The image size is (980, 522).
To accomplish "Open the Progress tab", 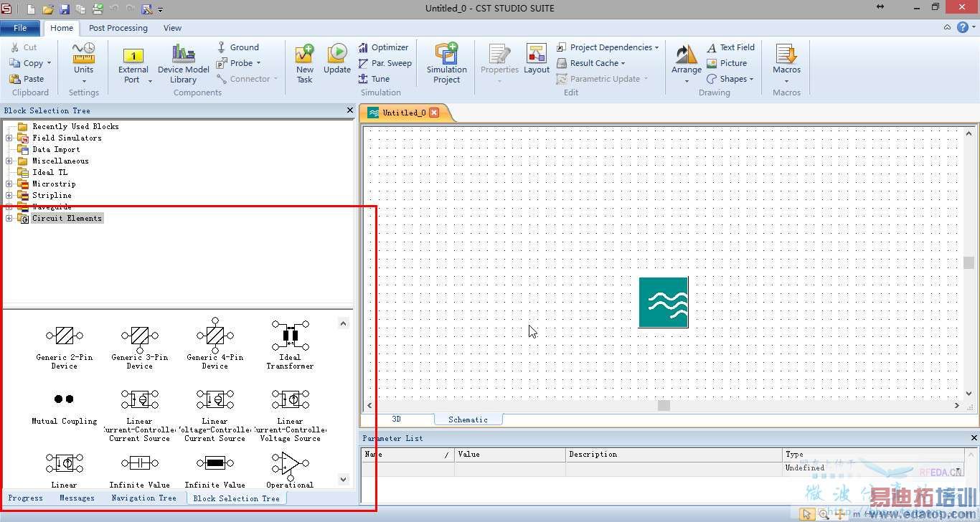I will pyautogui.click(x=26, y=498).
